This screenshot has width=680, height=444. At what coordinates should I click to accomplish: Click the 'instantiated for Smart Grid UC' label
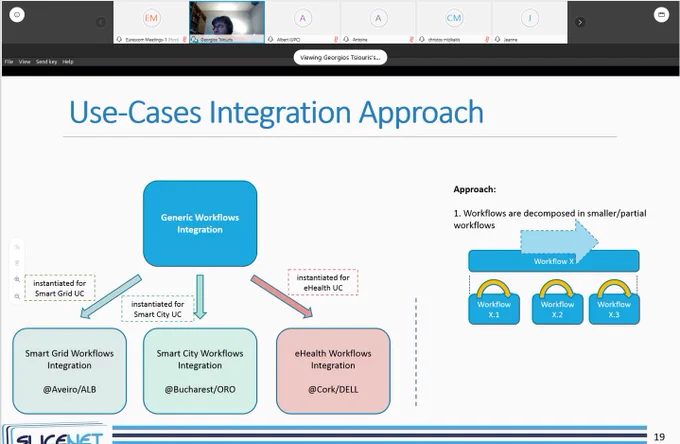pos(60,288)
